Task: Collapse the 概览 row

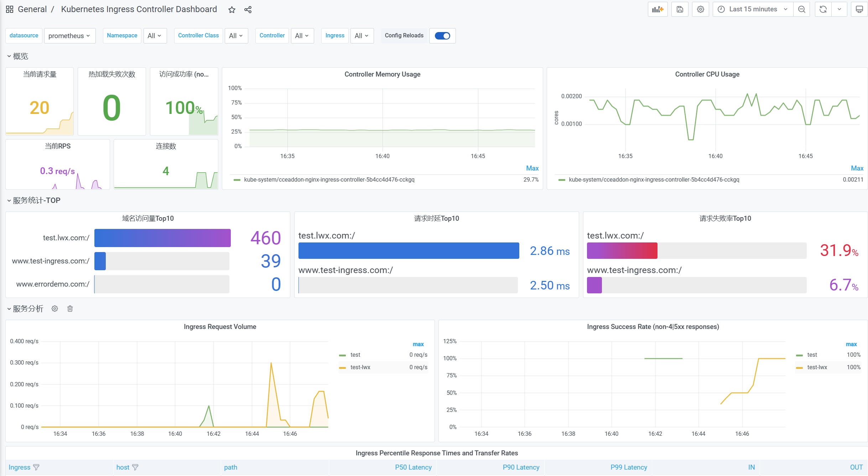Action: [18, 56]
